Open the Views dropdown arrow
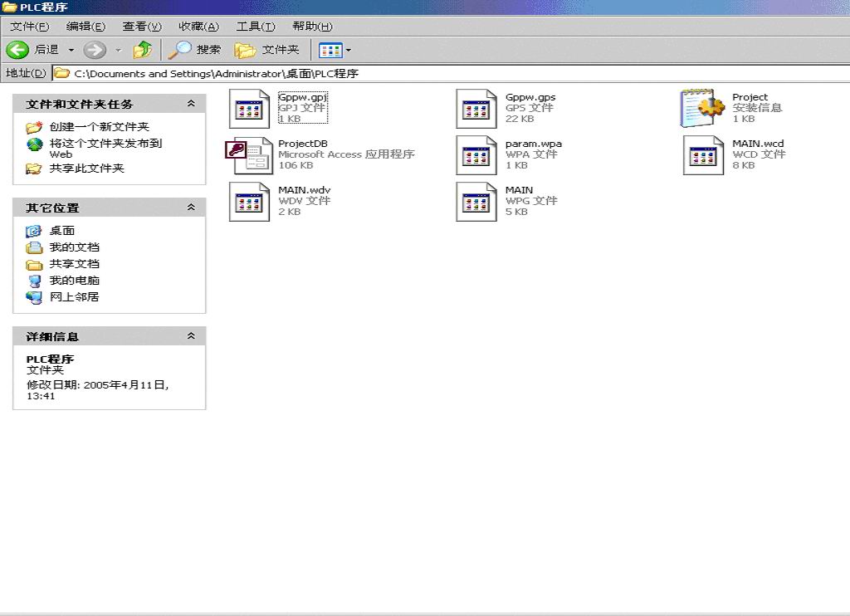Image resolution: width=850 pixels, height=616 pixels. coord(349,51)
